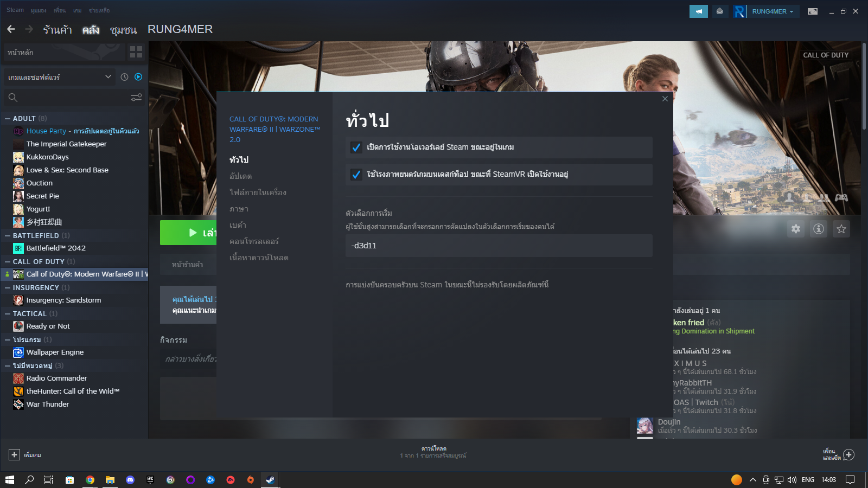This screenshot has width=868, height=488.
Task: Open Friends and Chat in bottom corner
Action: tap(839, 455)
